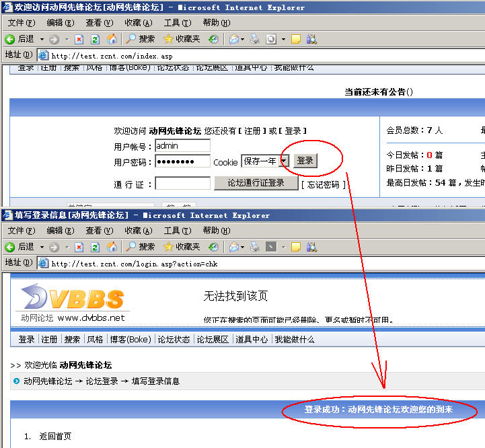Expand Forward history arrow in top IE window

67,40
